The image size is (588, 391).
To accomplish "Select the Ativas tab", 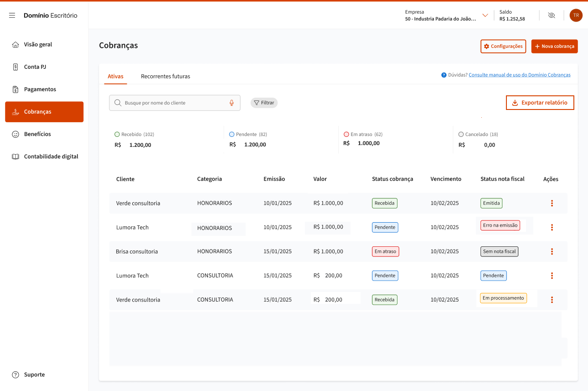I will click(x=115, y=76).
